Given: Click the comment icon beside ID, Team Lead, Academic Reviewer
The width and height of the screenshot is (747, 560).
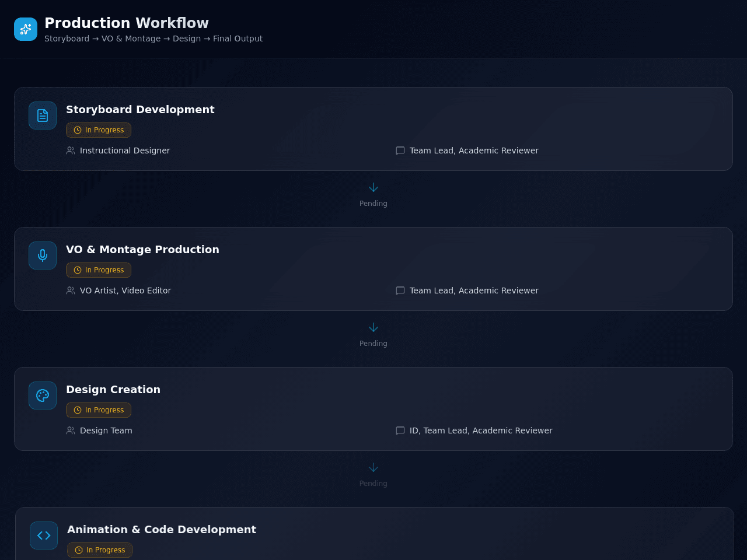Looking at the screenshot, I should pyautogui.click(x=400, y=430).
